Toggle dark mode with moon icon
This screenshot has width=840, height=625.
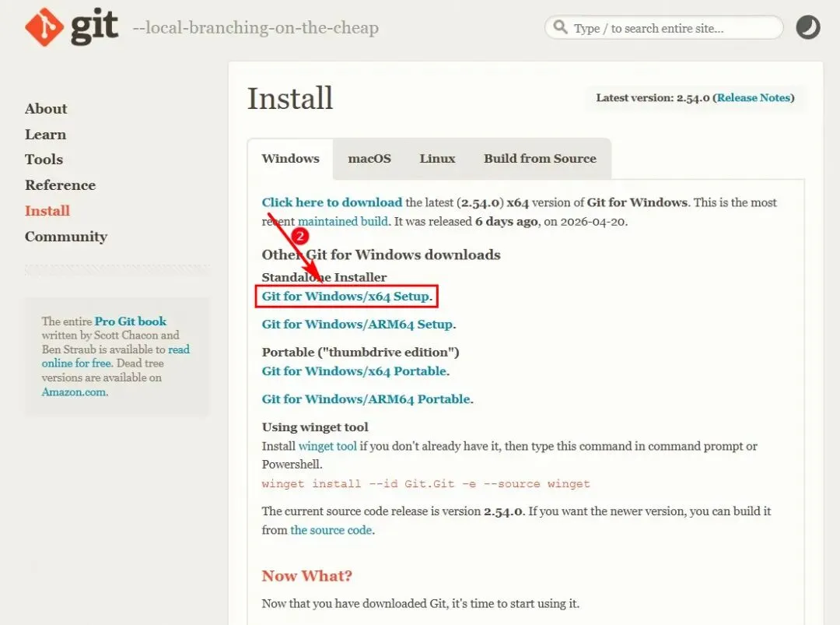[x=808, y=28]
